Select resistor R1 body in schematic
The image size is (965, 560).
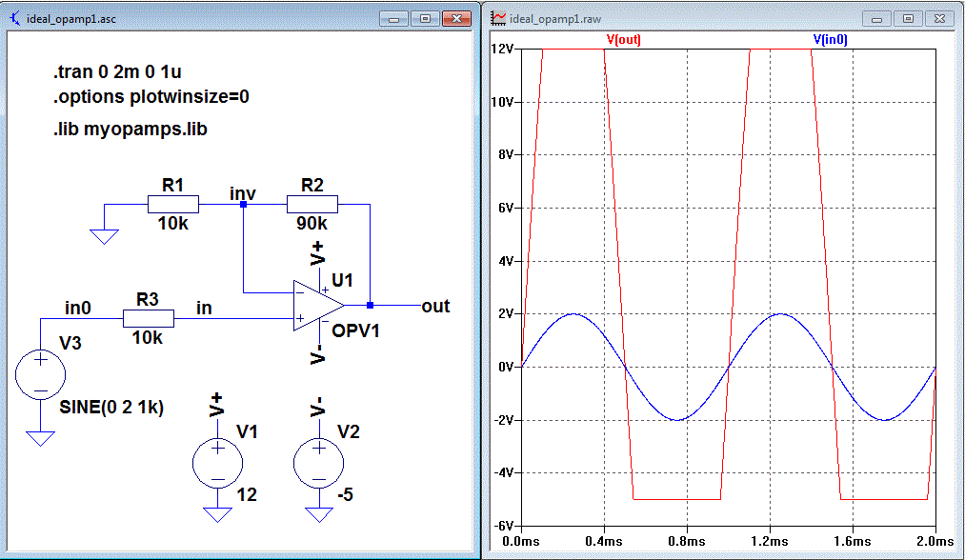pyautogui.click(x=173, y=205)
